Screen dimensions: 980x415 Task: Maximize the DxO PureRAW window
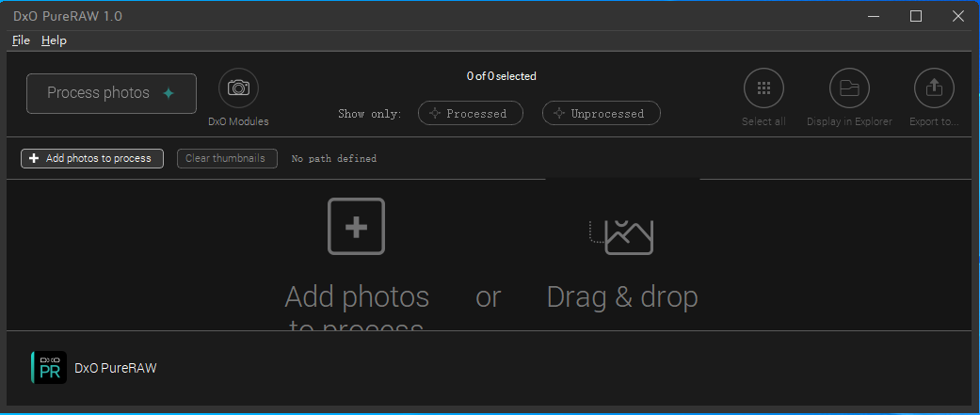(915, 16)
